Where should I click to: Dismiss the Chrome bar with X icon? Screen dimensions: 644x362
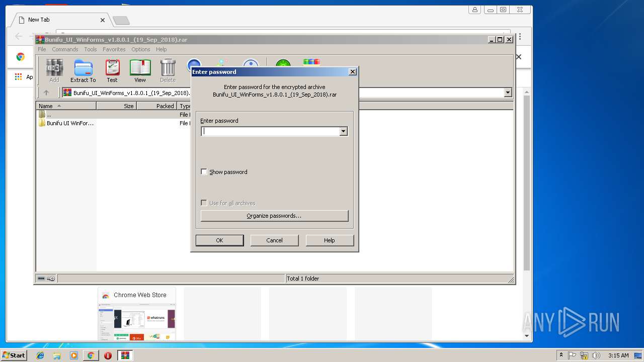click(519, 57)
